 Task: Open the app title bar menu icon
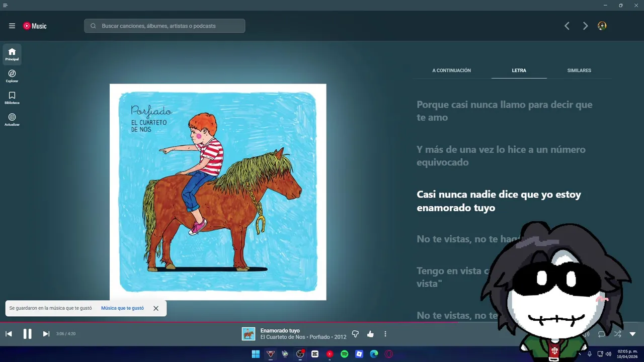[5, 5]
